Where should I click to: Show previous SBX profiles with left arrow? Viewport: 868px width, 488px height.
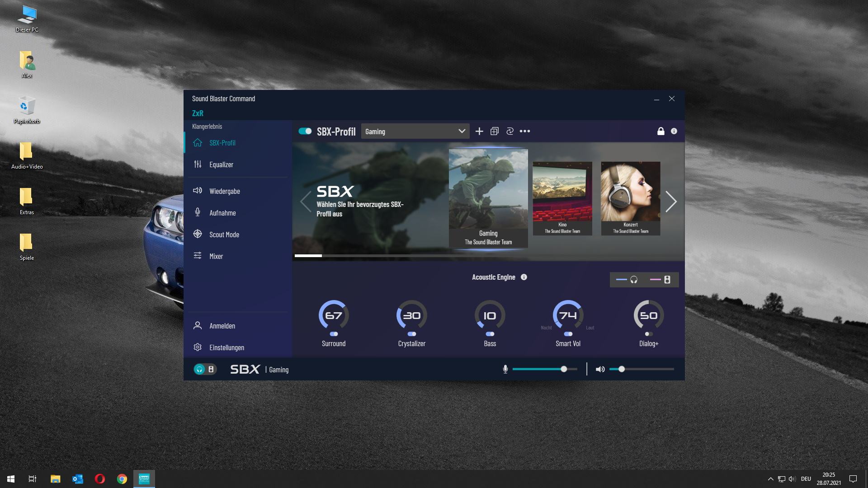coord(306,202)
